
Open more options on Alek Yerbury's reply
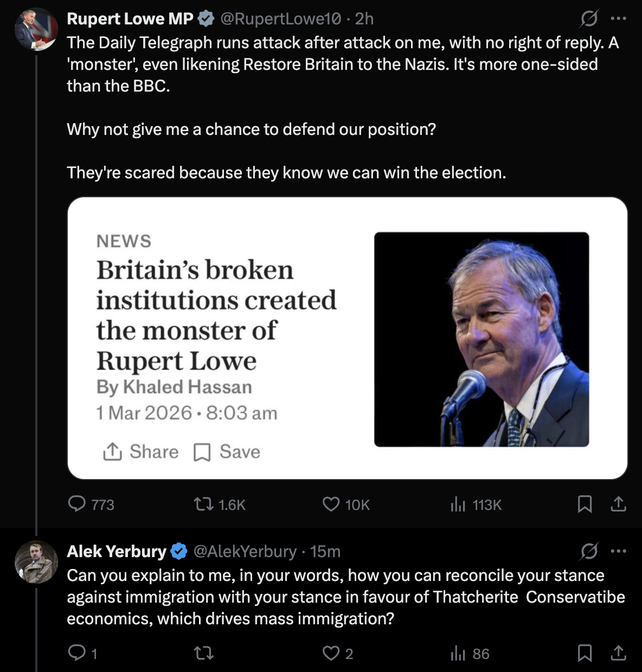click(x=618, y=552)
